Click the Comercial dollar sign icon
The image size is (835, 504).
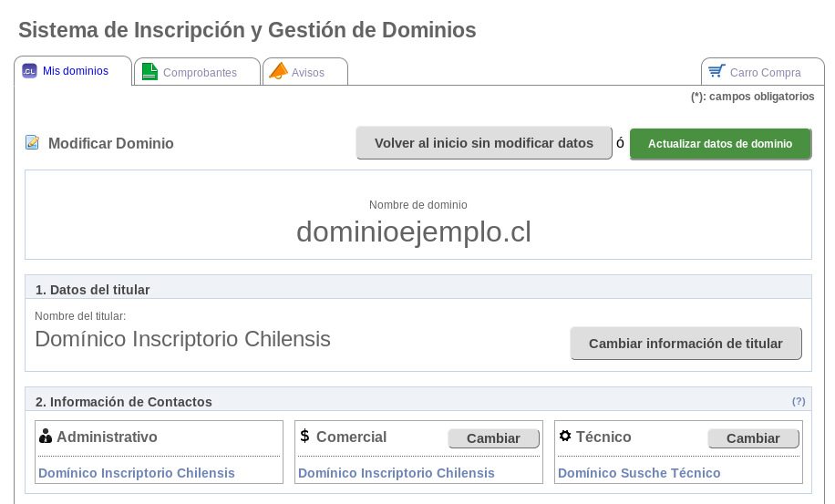[304, 437]
